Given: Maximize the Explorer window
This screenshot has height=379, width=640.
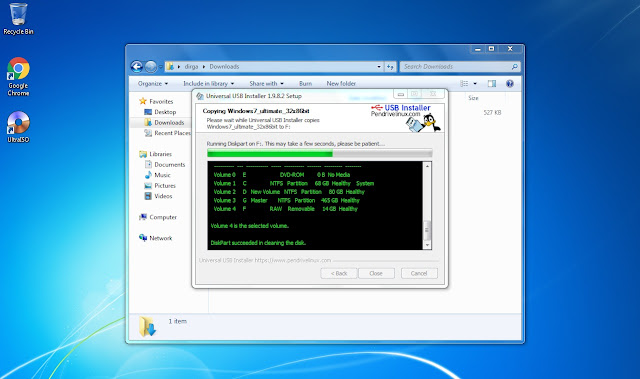Looking at the screenshot, I should tap(491, 49).
